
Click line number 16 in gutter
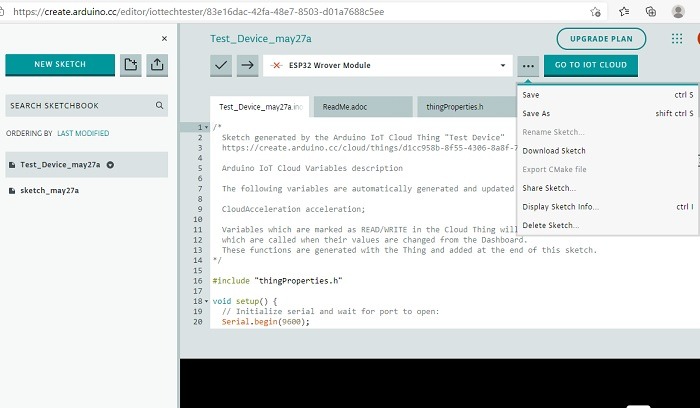pyautogui.click(x=198, y=281)
